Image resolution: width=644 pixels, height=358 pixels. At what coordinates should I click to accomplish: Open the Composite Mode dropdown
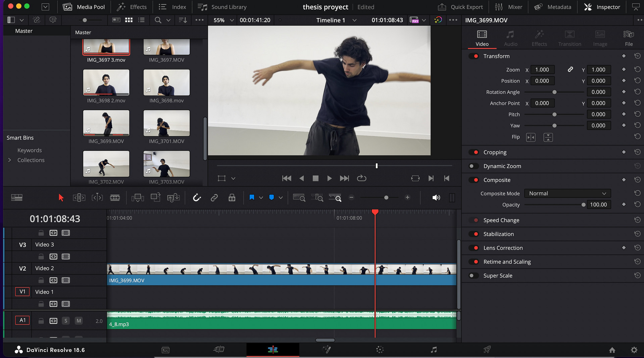567,193
